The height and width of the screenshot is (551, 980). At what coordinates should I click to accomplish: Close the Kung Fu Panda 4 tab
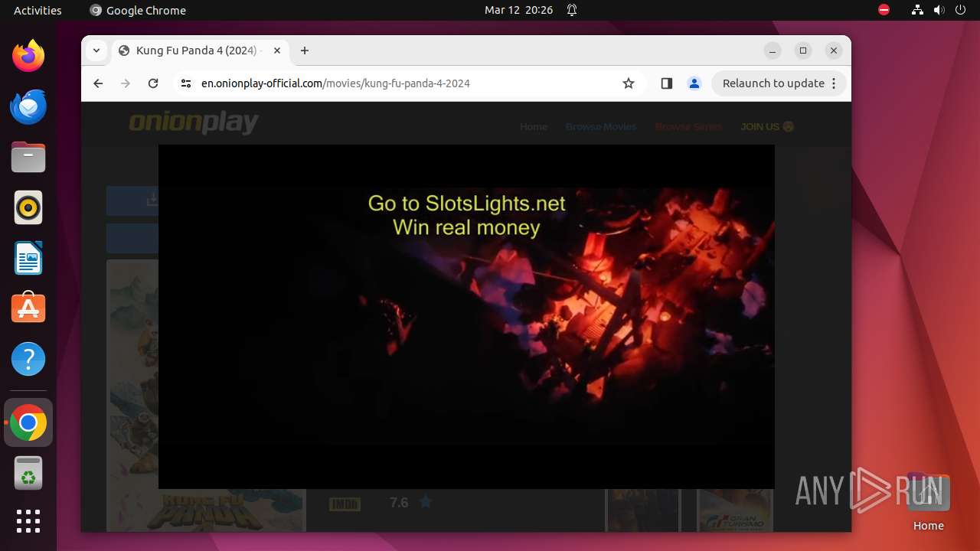[x=277, y=51]
